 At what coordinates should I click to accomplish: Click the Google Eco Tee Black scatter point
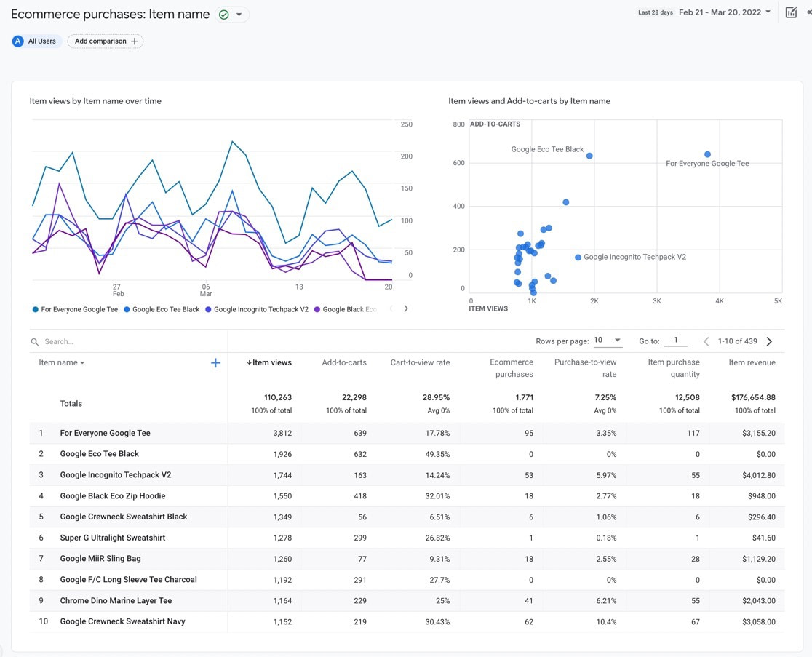(x=589, y=156)
